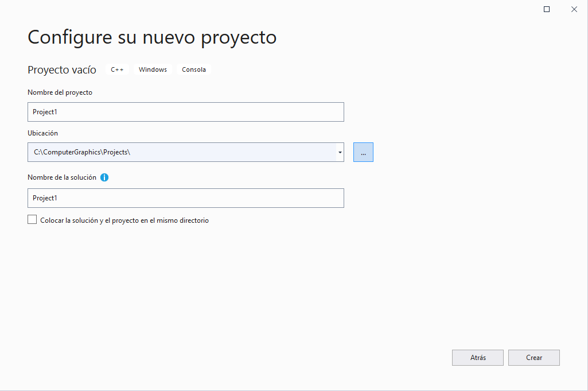Click the maximize window icon

pyautogui.click(x=546, y=9)
